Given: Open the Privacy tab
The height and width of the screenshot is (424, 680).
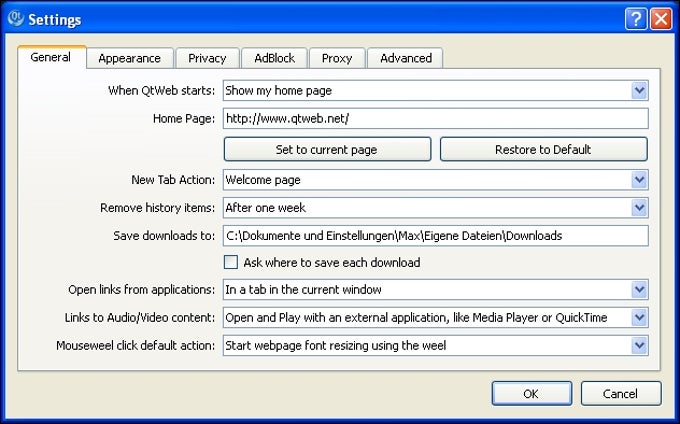Looking at the screenshot, I should tap(207, 58).
